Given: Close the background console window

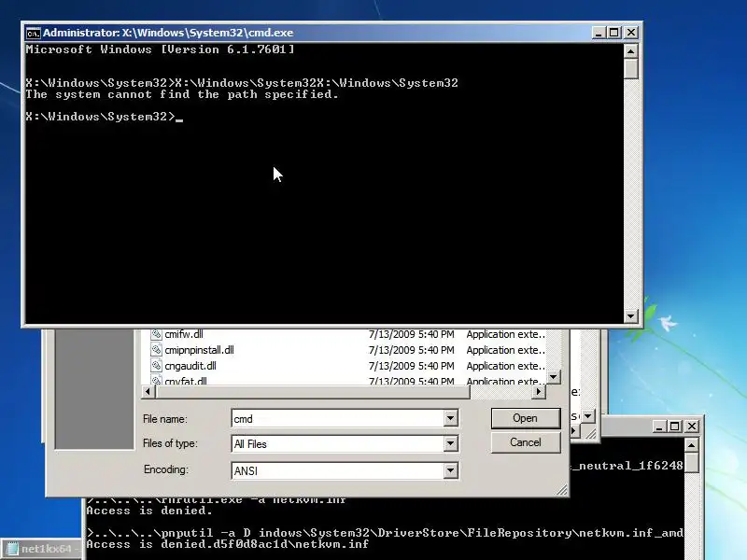Looking at the screenshot, I should coord(692,427).
